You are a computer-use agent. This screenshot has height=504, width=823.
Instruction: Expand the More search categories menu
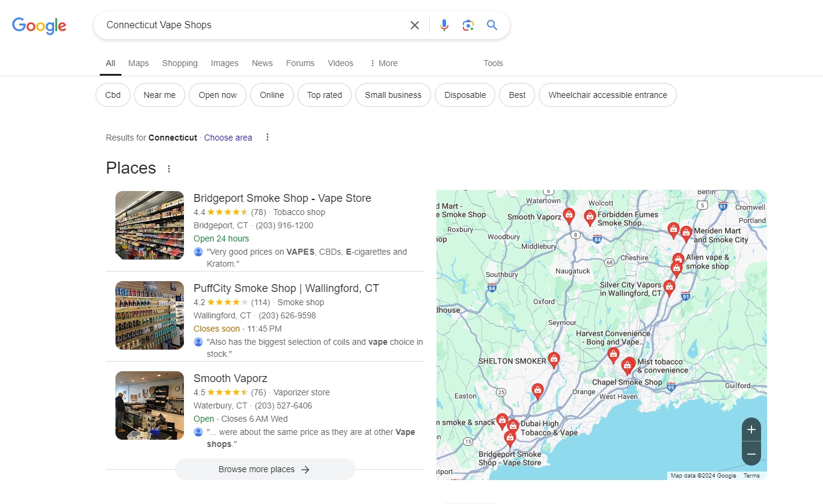tap(383, 63)
